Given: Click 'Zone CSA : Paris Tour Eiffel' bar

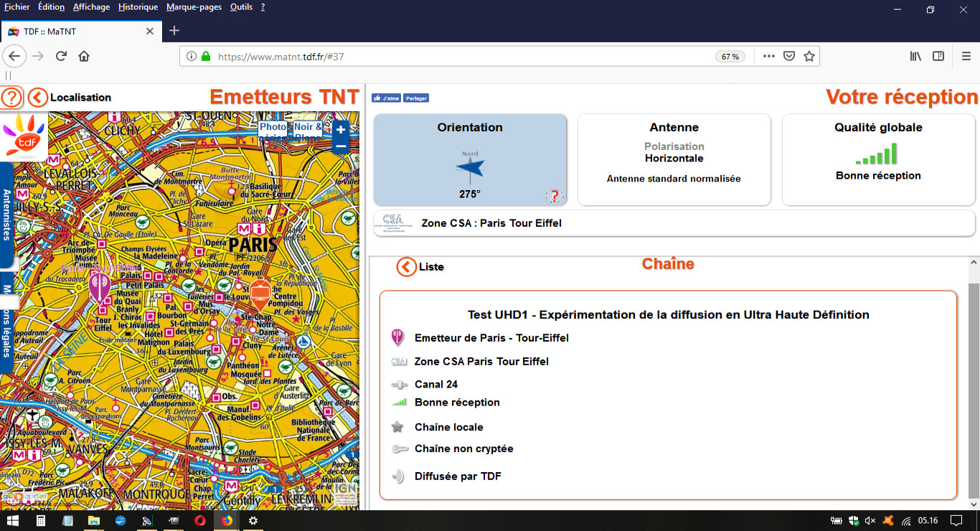Looking at the screenshot, I should 674,223.
